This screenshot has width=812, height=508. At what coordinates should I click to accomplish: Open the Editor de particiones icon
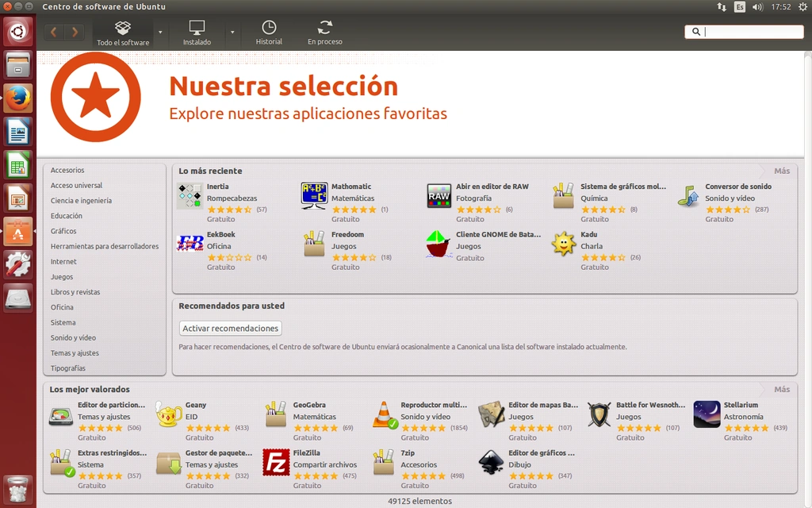tap(60, 416)
